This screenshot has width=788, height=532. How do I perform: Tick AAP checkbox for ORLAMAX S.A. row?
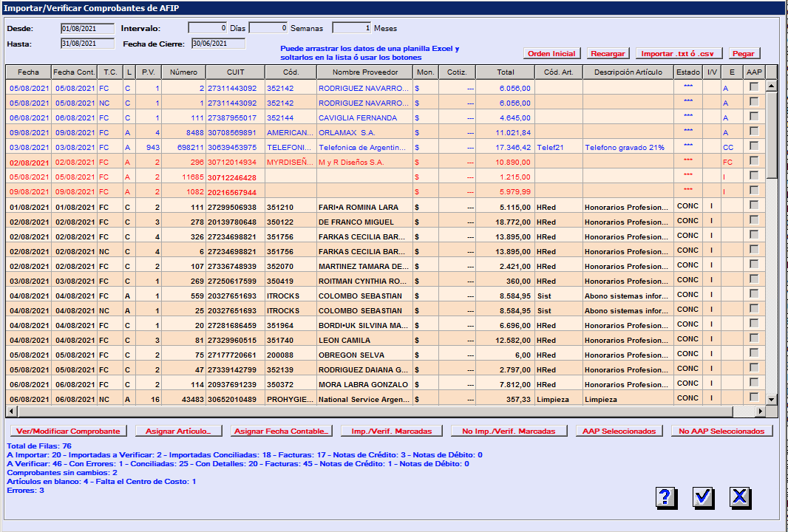pos(754,131)
